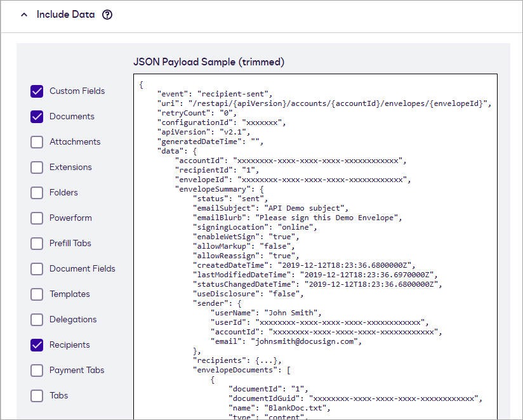Click the "enableWetSign": "true" line
The width and height of the screenshot is (523, 420).
click(246, 237)
